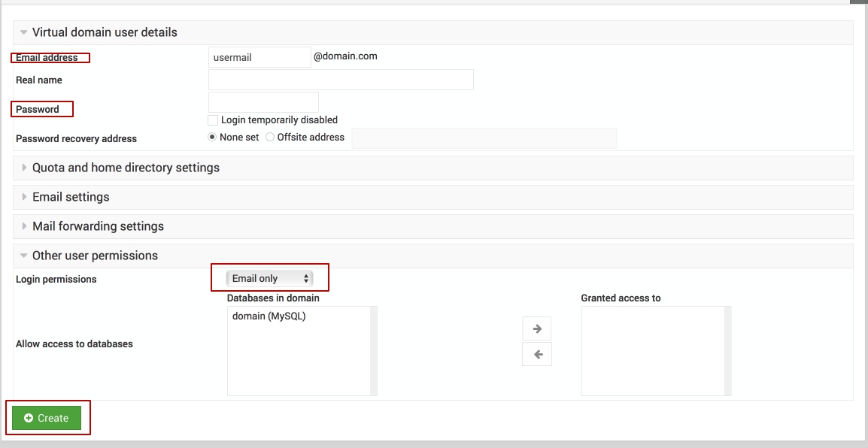Click the right arrow to grant database access
The image size is (868, 448).
[x=537, y=328]
